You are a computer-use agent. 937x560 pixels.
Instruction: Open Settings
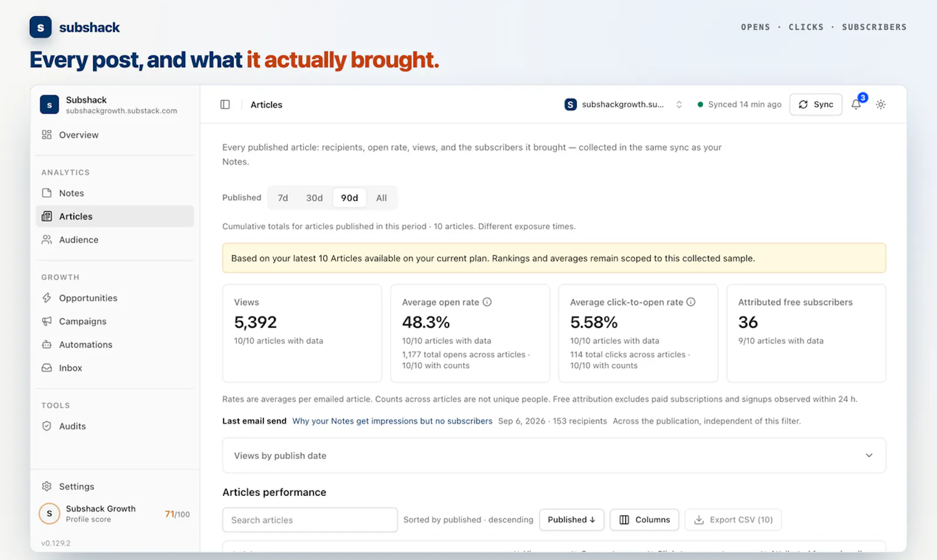coord(115,486)
